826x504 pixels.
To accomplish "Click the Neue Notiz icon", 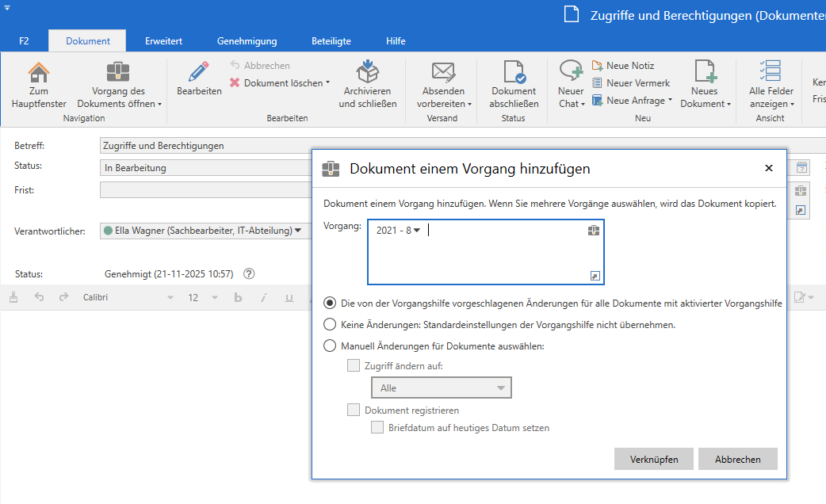I will pos(598,66).
